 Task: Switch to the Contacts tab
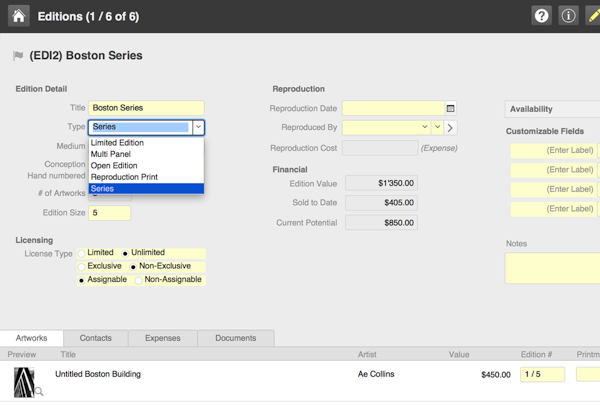point(96,338)
